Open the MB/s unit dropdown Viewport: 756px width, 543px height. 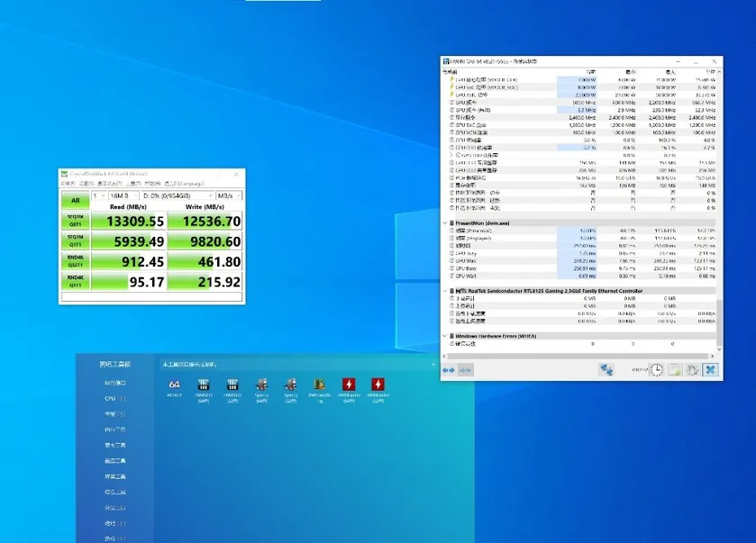[229, 195]
